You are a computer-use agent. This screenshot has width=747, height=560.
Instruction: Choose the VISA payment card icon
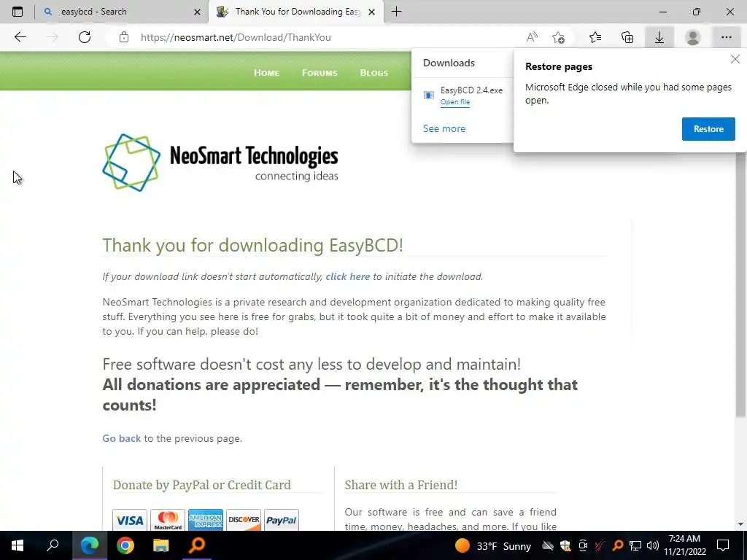point(130,520)
